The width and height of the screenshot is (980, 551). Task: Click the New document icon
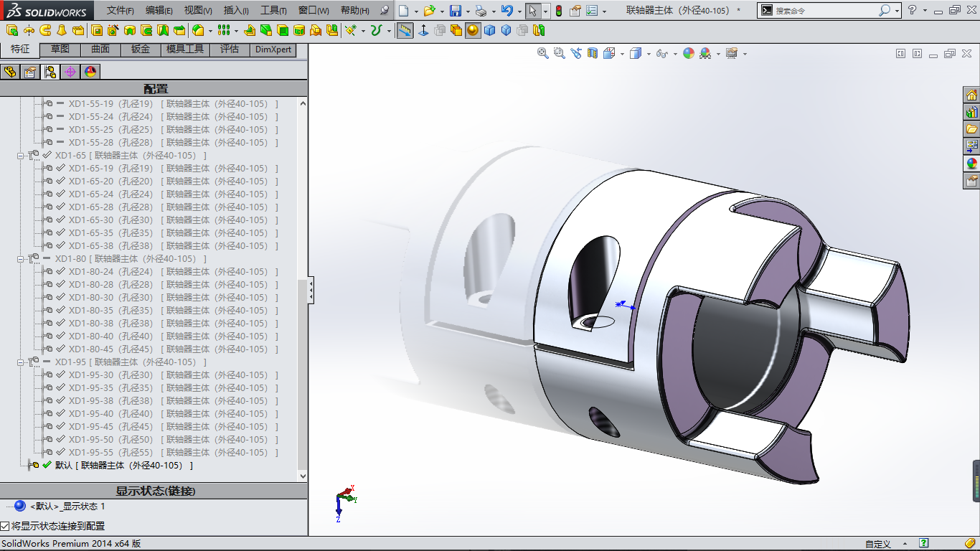click(x=404, y=11)
